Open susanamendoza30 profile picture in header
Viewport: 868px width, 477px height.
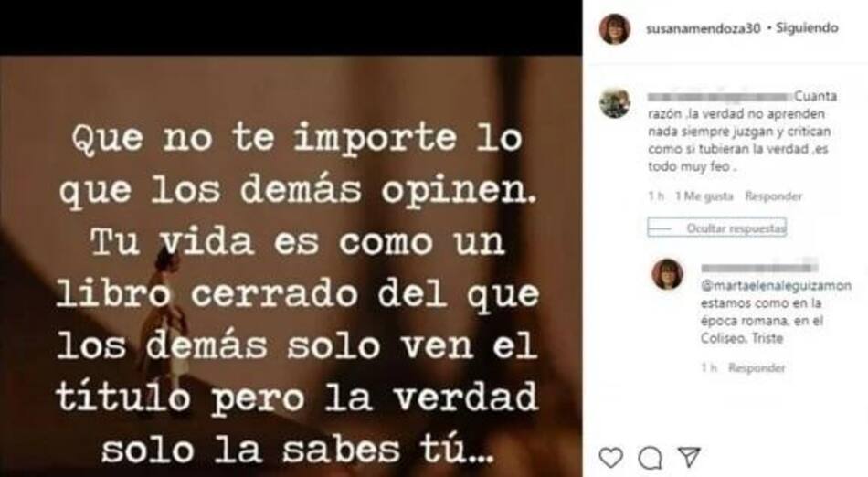tap(615, 28)
